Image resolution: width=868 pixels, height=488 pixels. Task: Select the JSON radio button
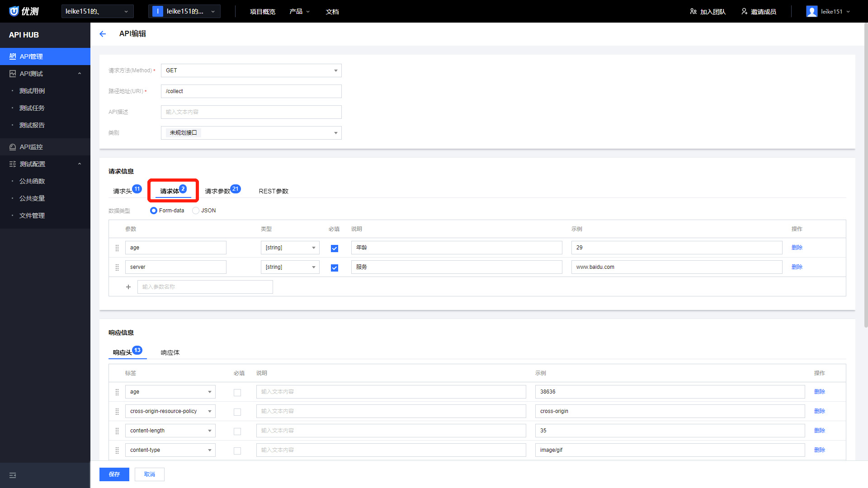click(x=196, y=210)
